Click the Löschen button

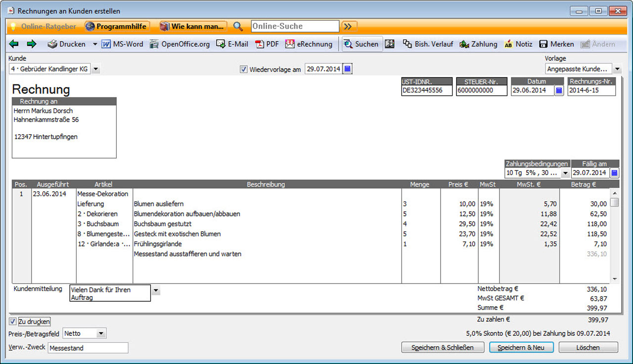588,347
